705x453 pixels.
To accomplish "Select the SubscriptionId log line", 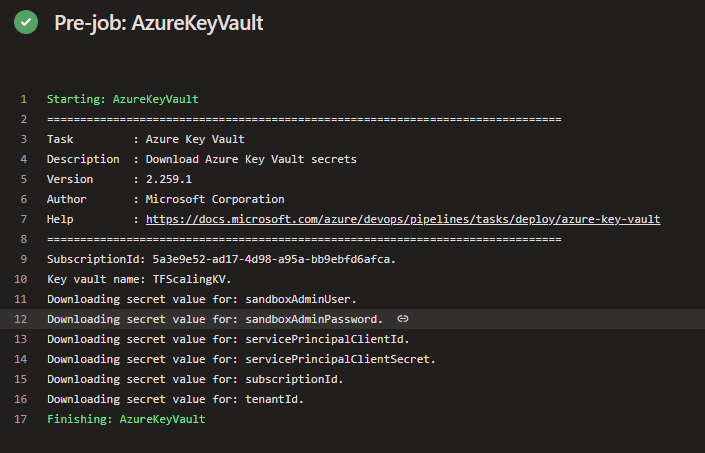I will pos(221,259).
